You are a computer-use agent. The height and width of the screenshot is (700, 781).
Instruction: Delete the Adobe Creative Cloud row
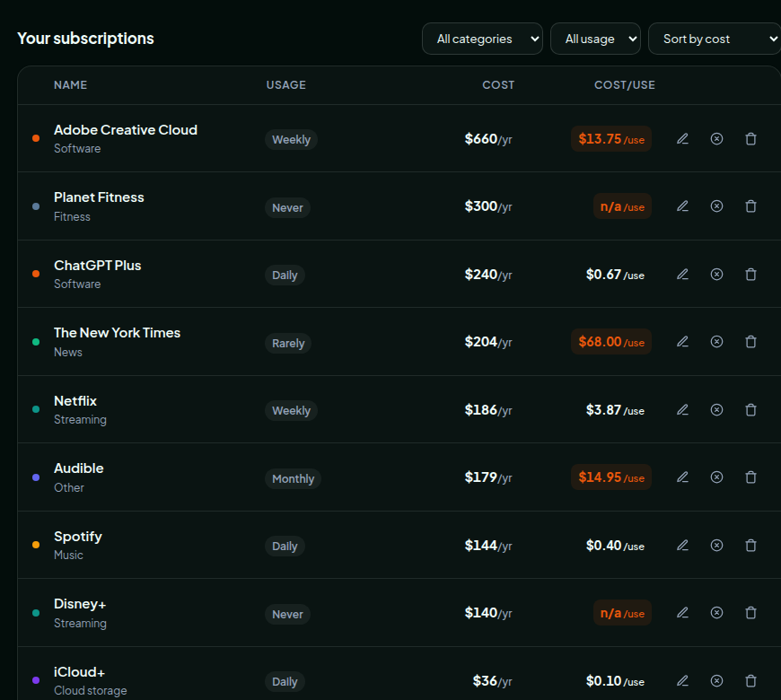pos(750,139)
